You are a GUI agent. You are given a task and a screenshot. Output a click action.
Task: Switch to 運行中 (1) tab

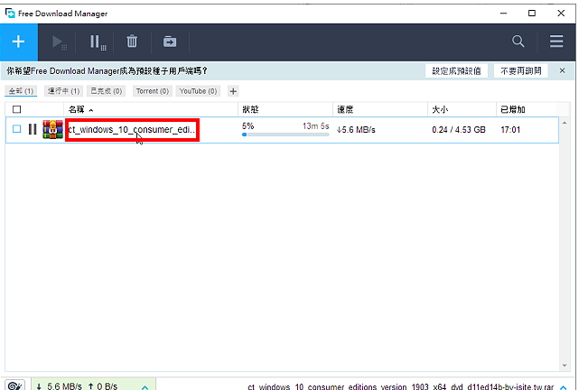coord(63,91)
